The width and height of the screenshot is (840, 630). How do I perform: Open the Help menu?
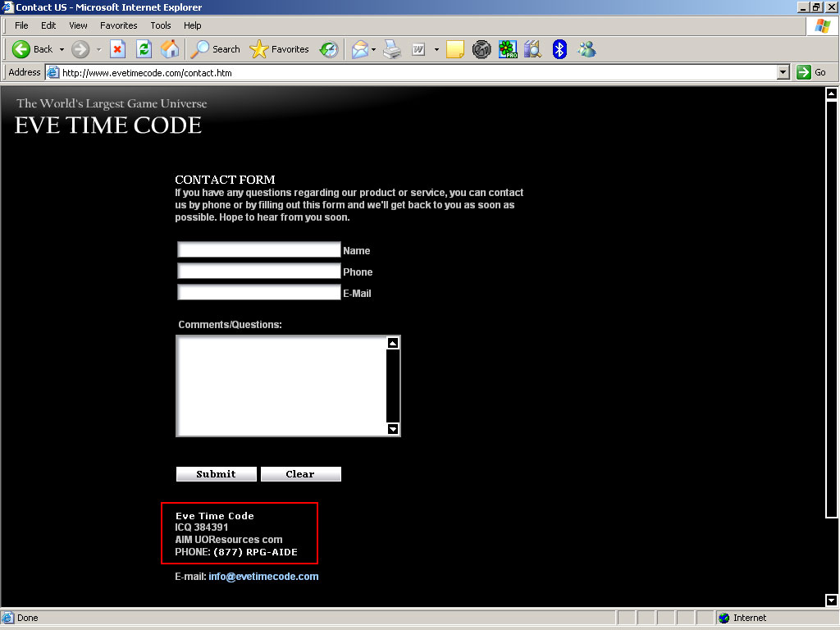(x=192, y=25)
